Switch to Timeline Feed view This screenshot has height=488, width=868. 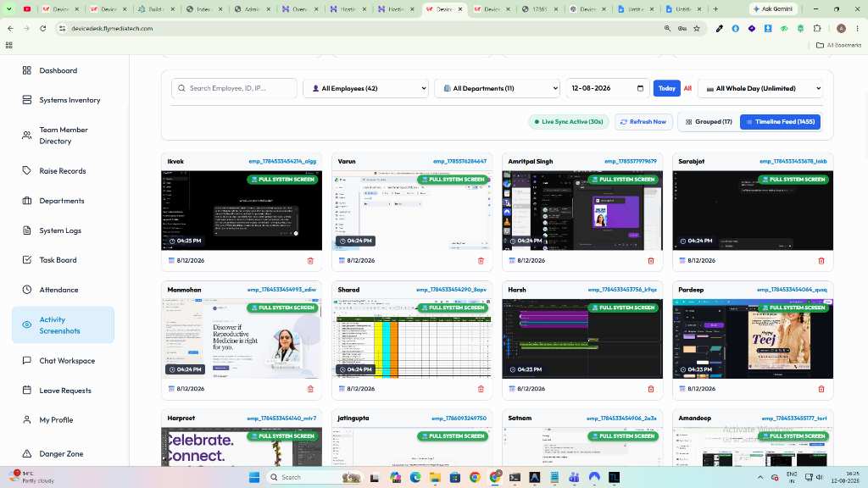(781, 122)
